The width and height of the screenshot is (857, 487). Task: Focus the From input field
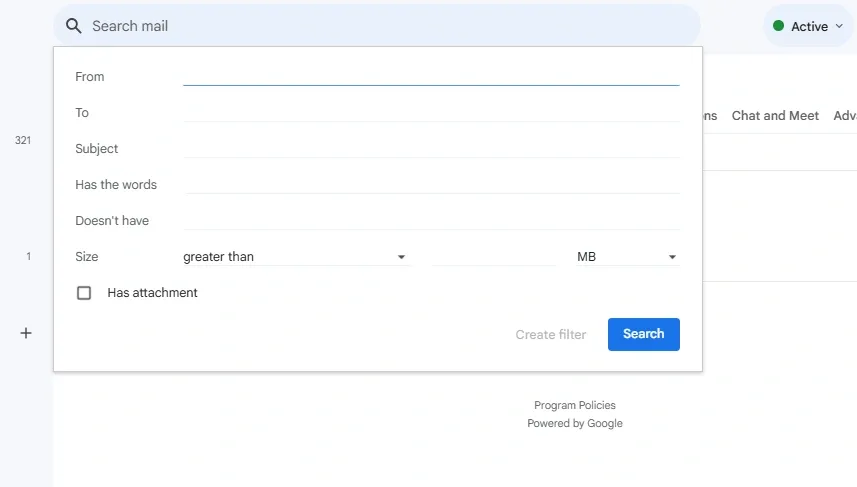pos(431,76)
